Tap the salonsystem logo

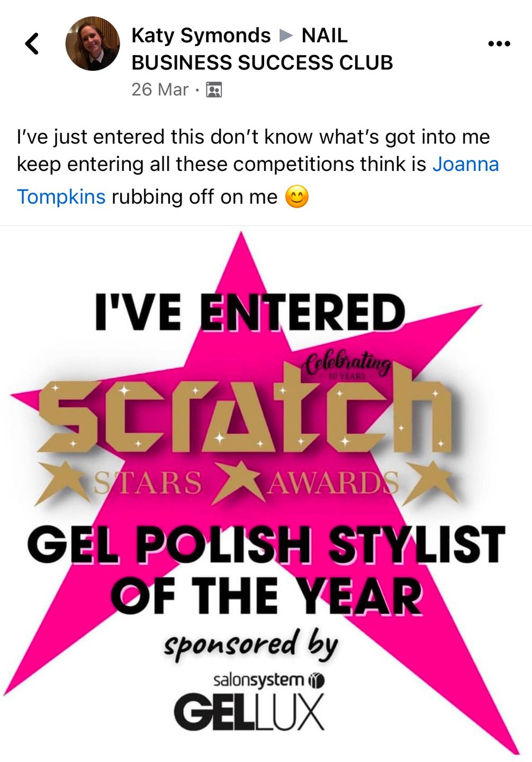point(268,680)
